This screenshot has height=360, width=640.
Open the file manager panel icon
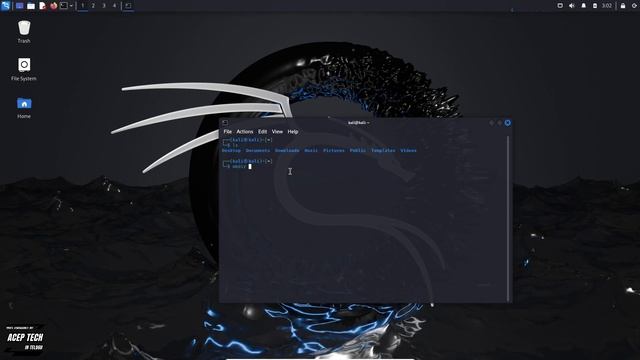31,6
